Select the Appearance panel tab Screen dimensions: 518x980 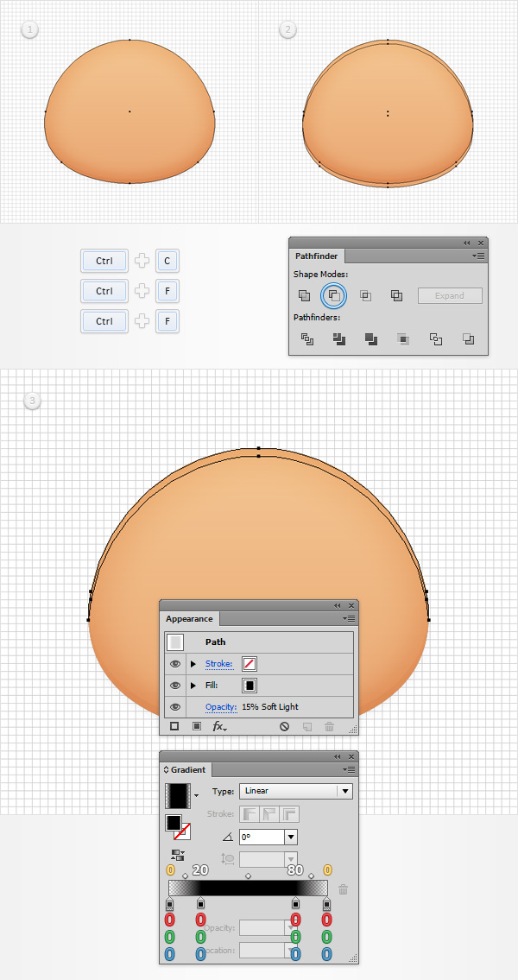click(x=189, y=619)
